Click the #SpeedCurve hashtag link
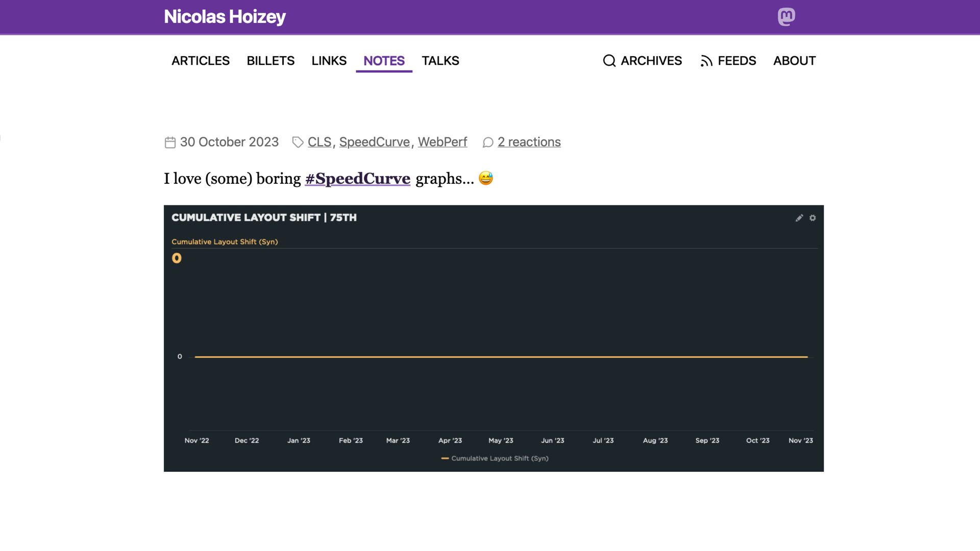Viewport: 980px width, 551px height. (358, 179)
